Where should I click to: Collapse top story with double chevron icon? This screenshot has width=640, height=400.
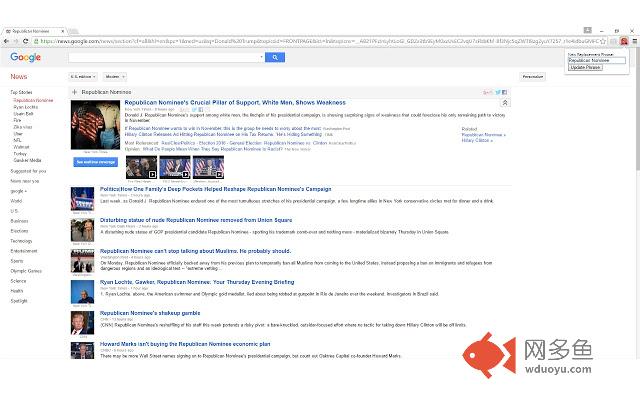pyautogui.click(x=505, y=103)
